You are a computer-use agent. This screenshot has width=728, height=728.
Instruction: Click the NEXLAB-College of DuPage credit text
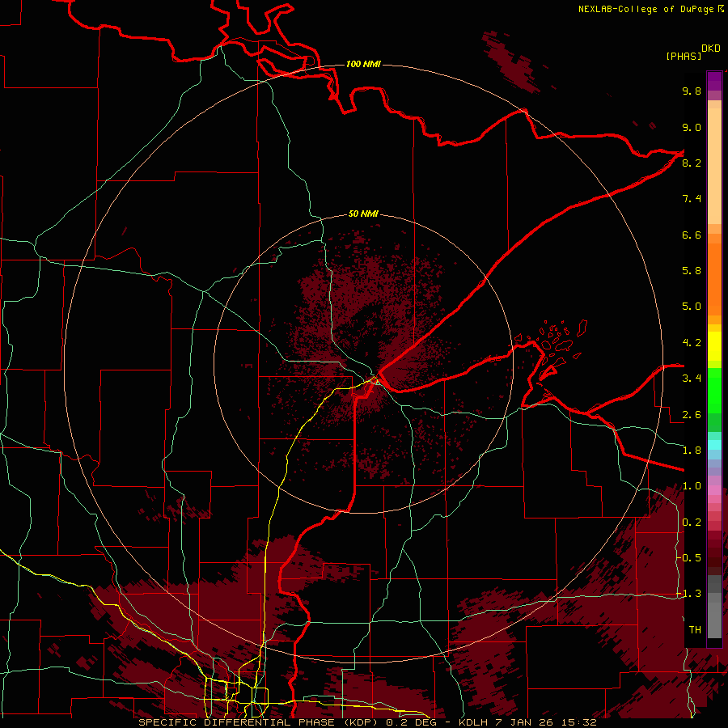[x=645, y=9]
